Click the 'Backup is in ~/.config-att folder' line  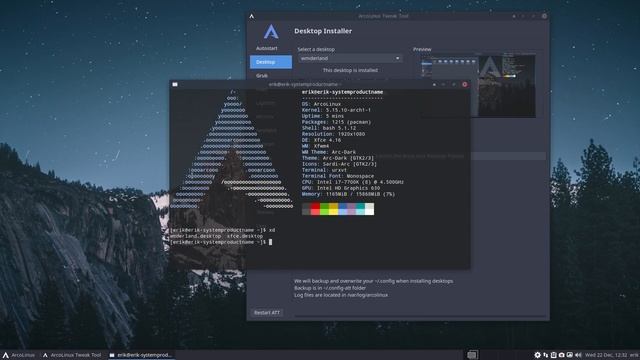(x=330, y=288)
